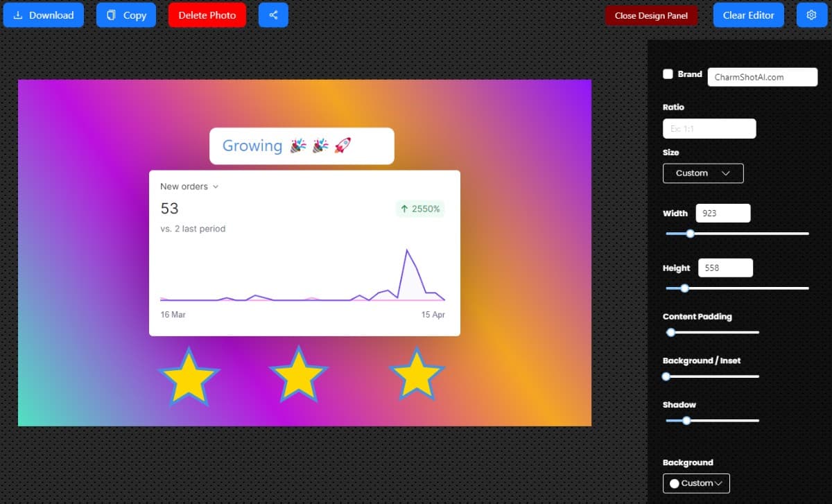Click the 'vs. 2 last period' text

point(193,229)
